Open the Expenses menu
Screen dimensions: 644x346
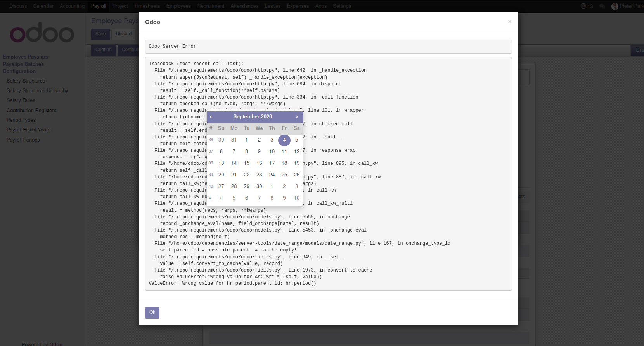pyautogui.click(x=298, y=6)
